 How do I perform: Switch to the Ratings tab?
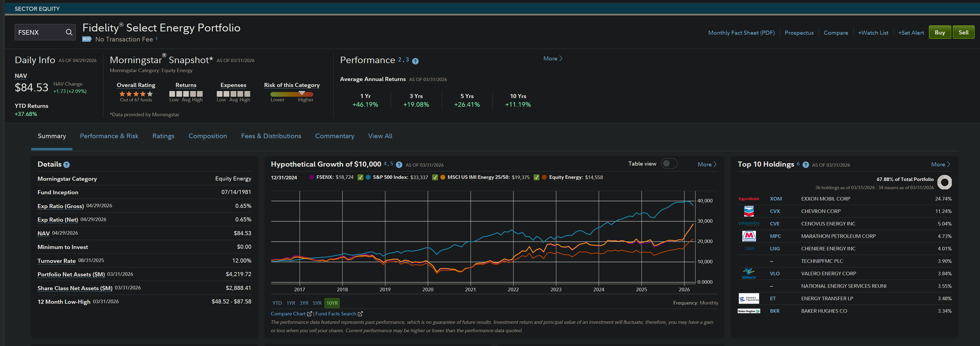coord(164,136)
